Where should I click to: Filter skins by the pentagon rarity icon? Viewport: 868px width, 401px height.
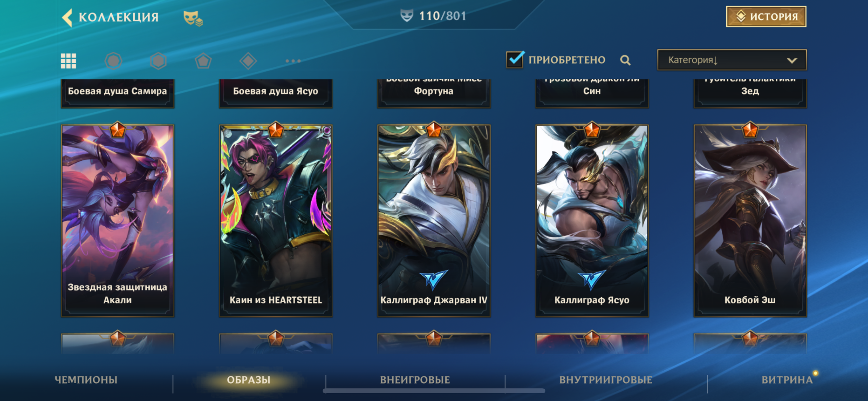tap(203, 61)
